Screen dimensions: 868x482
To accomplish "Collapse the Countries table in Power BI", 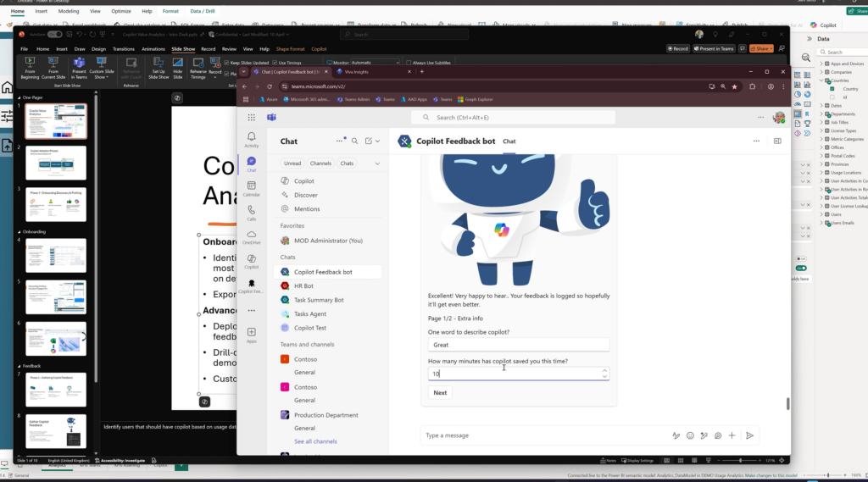I will [821, 80].
